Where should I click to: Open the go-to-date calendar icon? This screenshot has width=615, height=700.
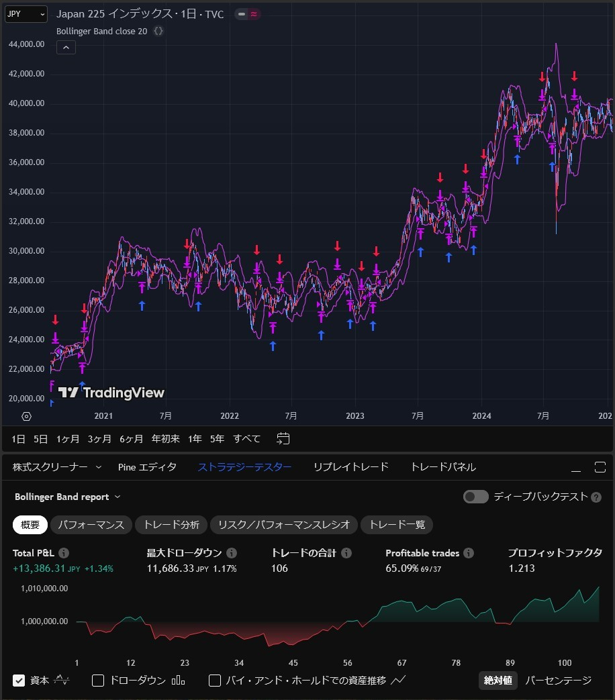(283, 438)
